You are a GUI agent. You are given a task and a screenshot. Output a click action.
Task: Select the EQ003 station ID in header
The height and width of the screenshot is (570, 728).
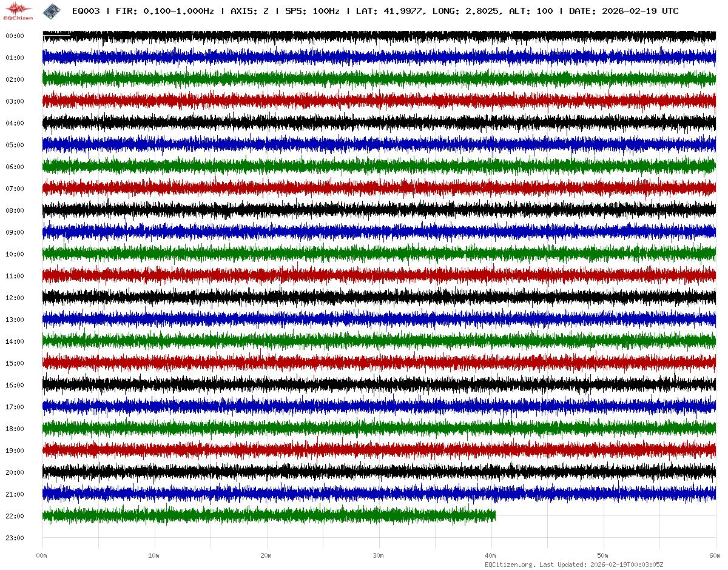click(x=86, y=11)
